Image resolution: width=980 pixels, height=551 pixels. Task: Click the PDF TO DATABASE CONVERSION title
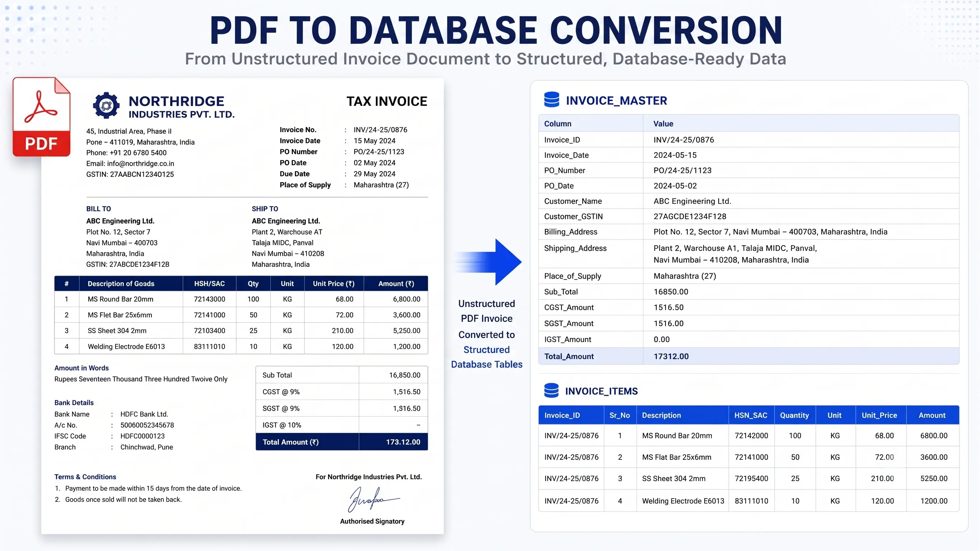tap(496, 30)
